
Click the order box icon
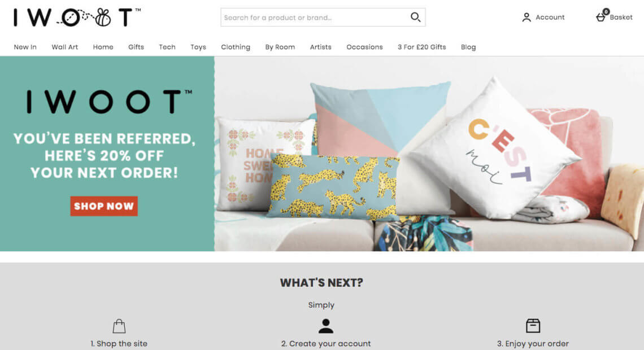(x=533, y=326)
